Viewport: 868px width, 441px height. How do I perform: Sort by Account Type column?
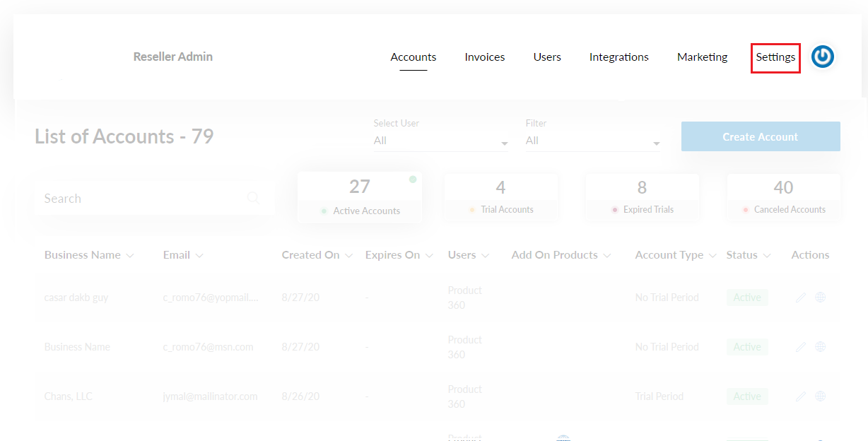(x=676, y=255)
